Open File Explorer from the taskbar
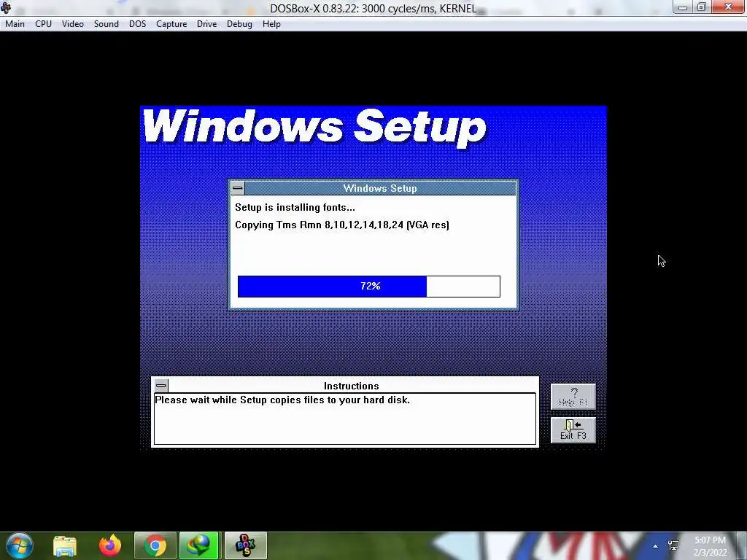The width and height of the screenshot is (747, 560). click(x=65, y=545)
